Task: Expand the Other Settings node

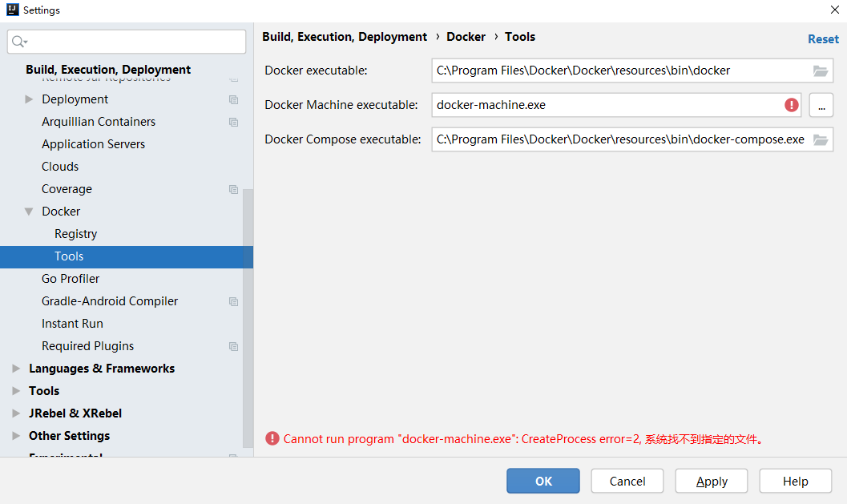Action: point(15,436)
